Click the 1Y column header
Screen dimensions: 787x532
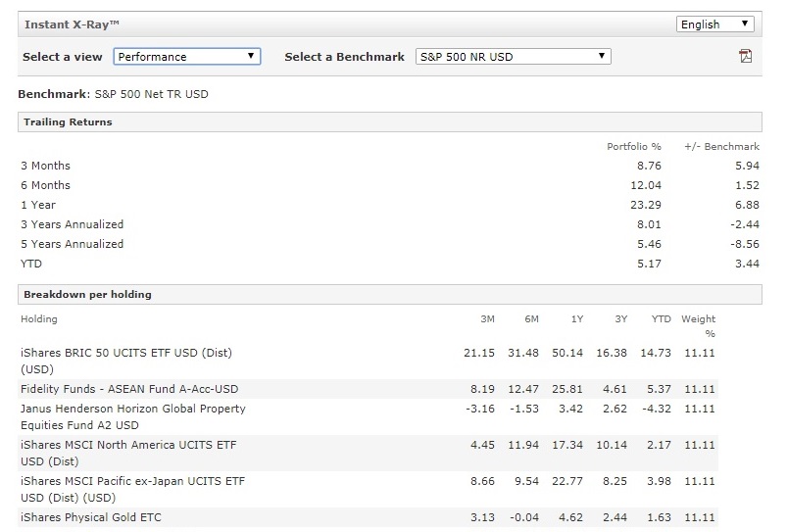pos(577,319)
